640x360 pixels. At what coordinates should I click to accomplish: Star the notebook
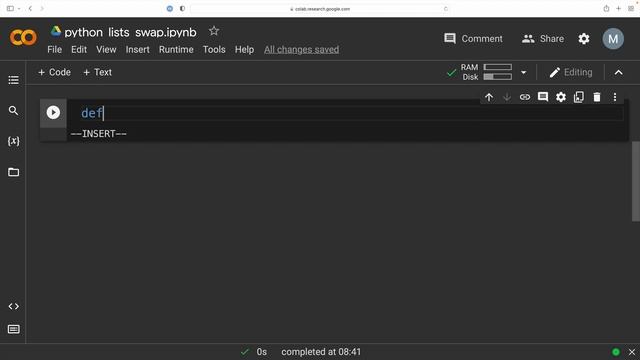pos(214,31)
